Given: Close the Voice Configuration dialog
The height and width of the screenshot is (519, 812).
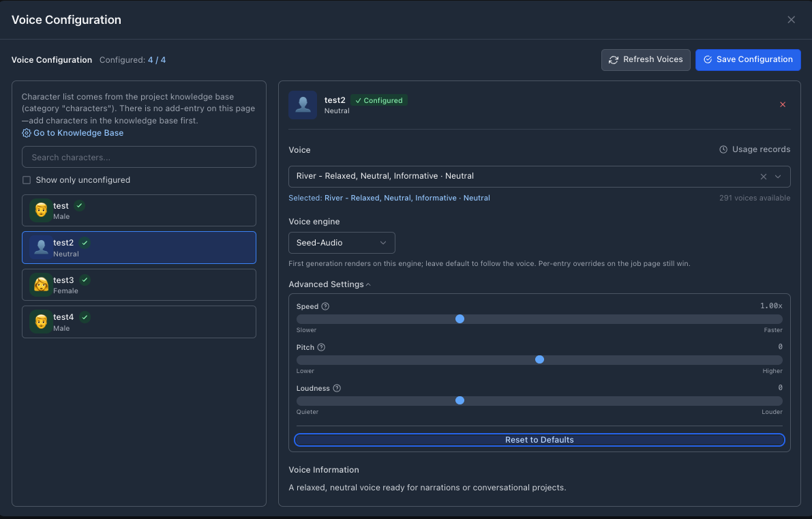Looking at the screenshot, I should point(791,20).
